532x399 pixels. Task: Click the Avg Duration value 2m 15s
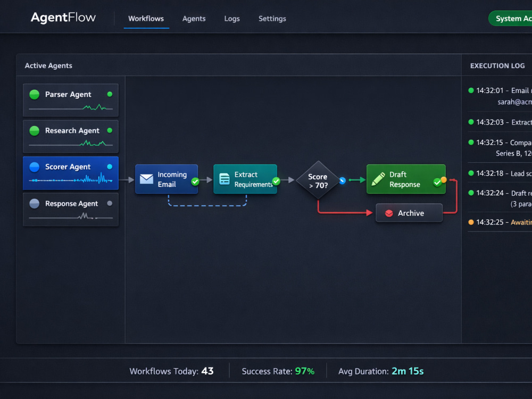coord(408,371)
